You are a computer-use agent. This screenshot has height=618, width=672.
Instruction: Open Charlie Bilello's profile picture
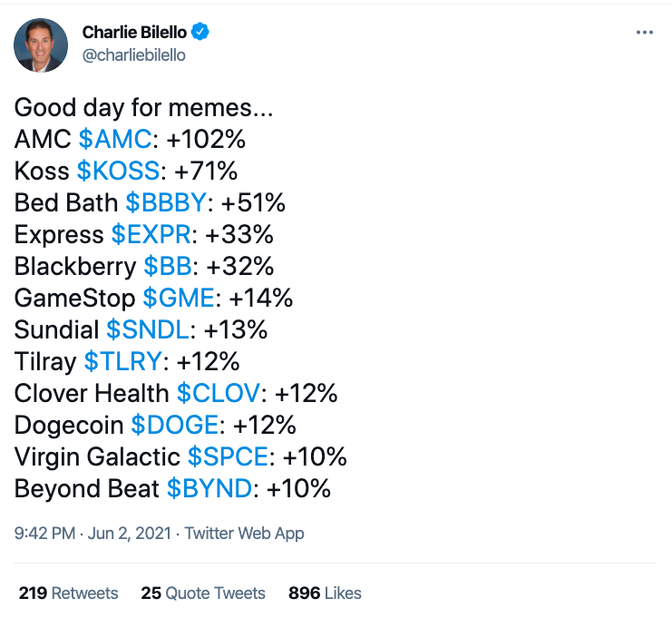point(41,44)
